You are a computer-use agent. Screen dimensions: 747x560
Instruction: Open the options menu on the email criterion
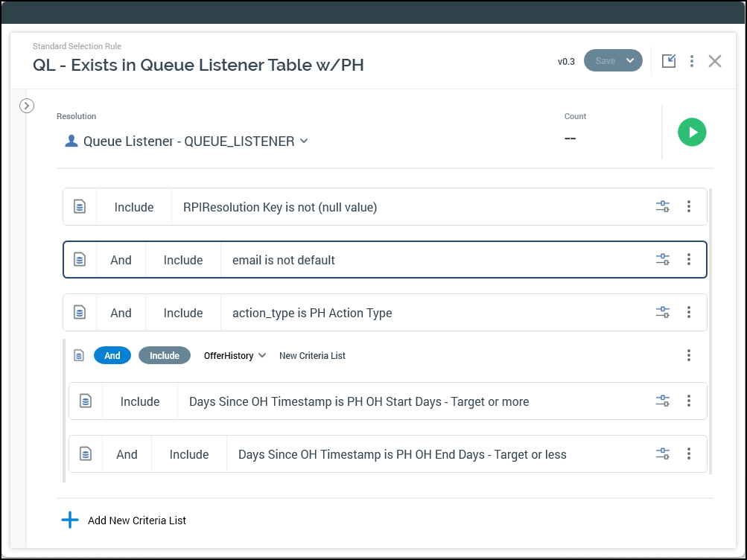[x=689, y=259]
